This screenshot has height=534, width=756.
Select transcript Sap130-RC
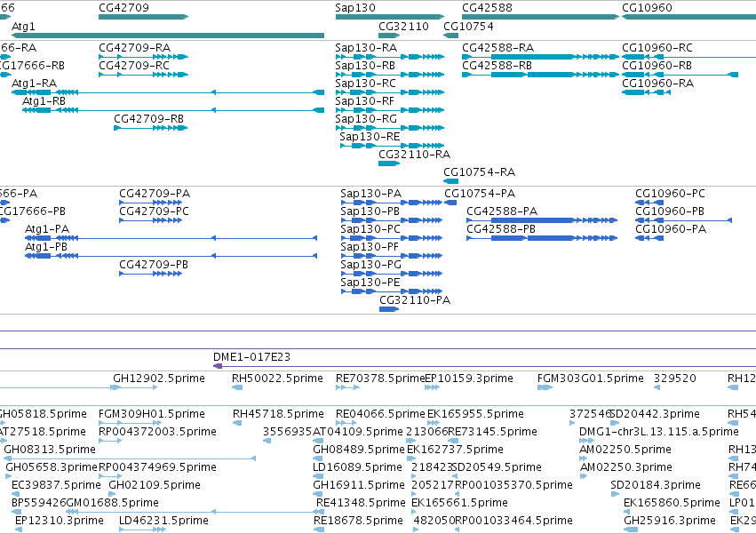(x=390, y=92)
